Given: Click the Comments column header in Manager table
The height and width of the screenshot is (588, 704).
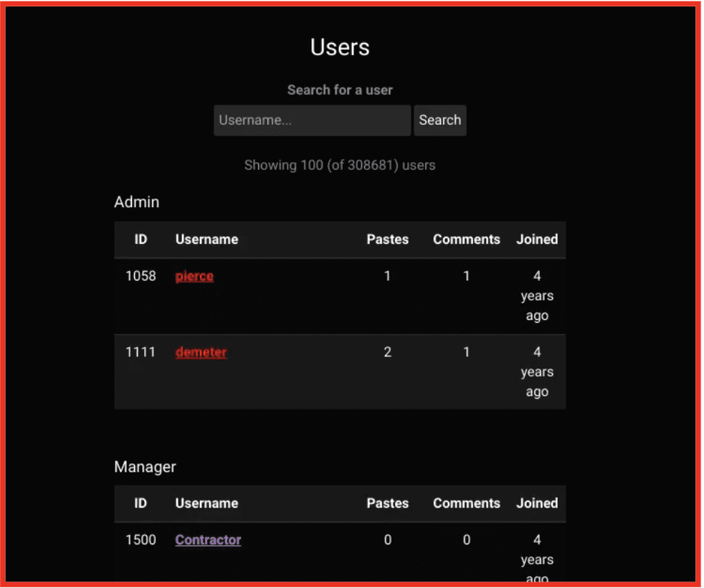Looking at the screenshot, I should point(466,503).
